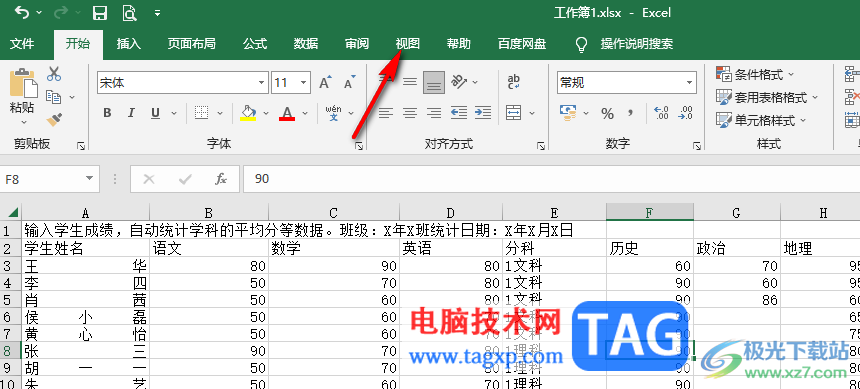860x389 pixels.
Task: Toggle Bold formatting
Action: click(108, 113)
